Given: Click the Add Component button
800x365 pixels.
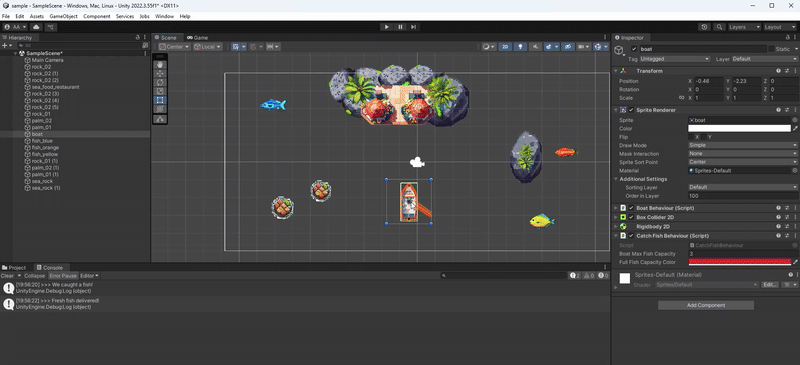Looking at the screenshot, I should (706, 305).
